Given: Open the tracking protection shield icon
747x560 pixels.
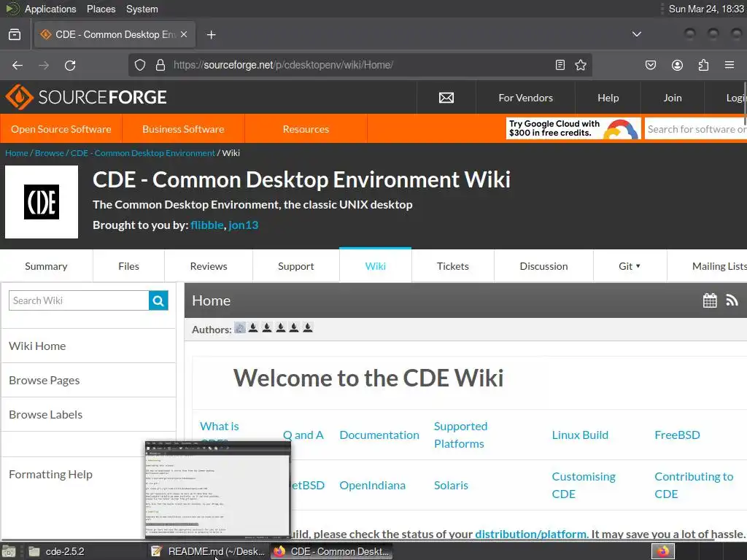Looking at the screenshot, I should tap(139, 65).
